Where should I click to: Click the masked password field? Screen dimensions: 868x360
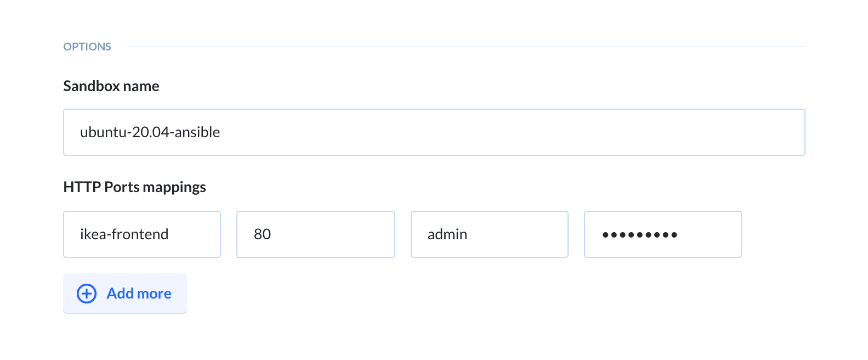(x=662, y=234)
